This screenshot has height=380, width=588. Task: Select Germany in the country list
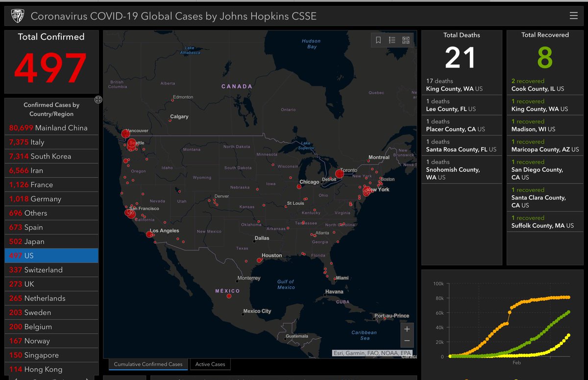coord(51,199)
